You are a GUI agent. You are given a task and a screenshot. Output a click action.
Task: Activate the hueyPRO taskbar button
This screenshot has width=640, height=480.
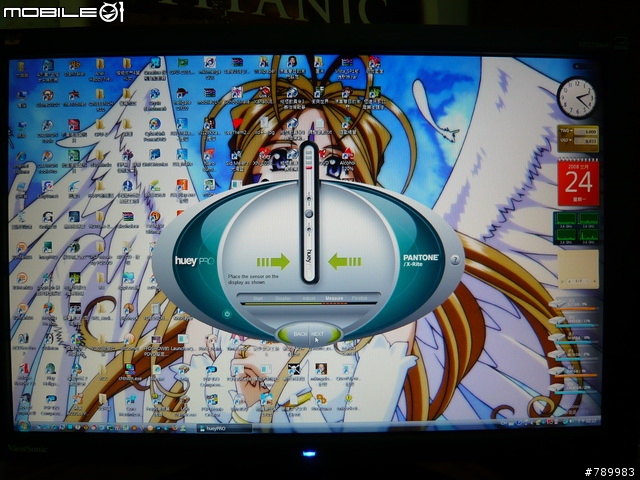224,428
